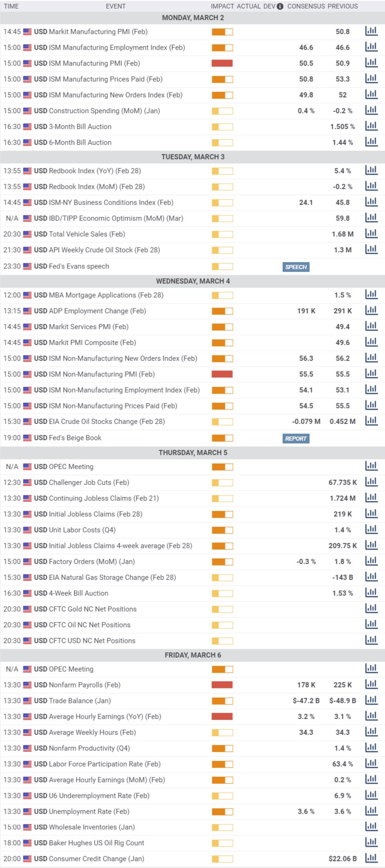Click chart icon for ADP Employment Change
The image size is (385, 868).
tap(371, 310)
